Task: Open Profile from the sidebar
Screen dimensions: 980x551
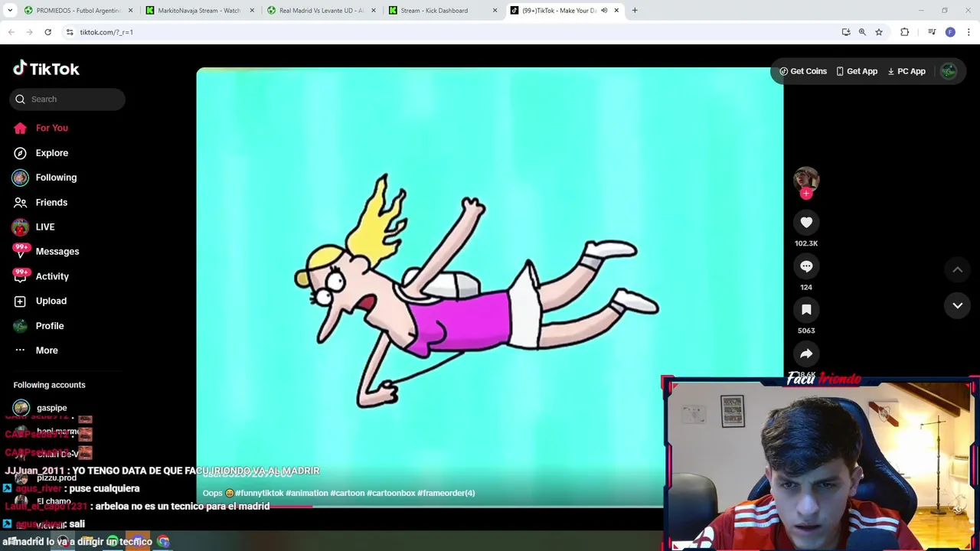Action: [x=49, y=325]
